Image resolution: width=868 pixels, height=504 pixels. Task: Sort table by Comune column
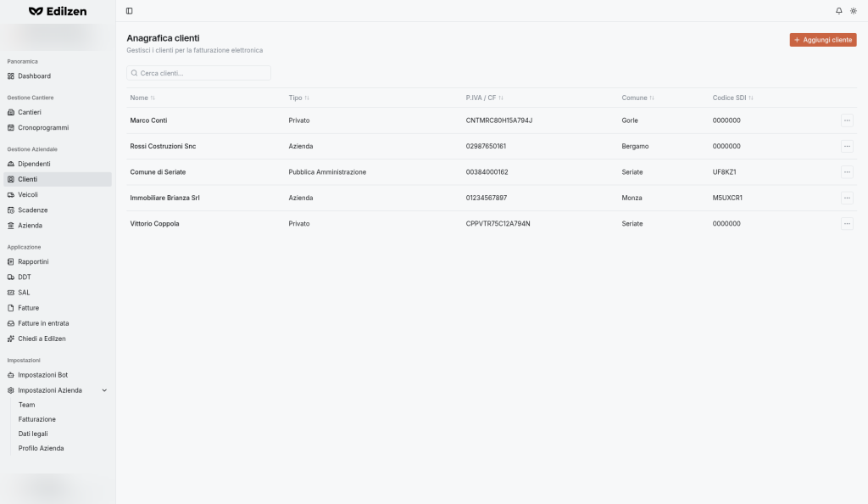point(637,98)
